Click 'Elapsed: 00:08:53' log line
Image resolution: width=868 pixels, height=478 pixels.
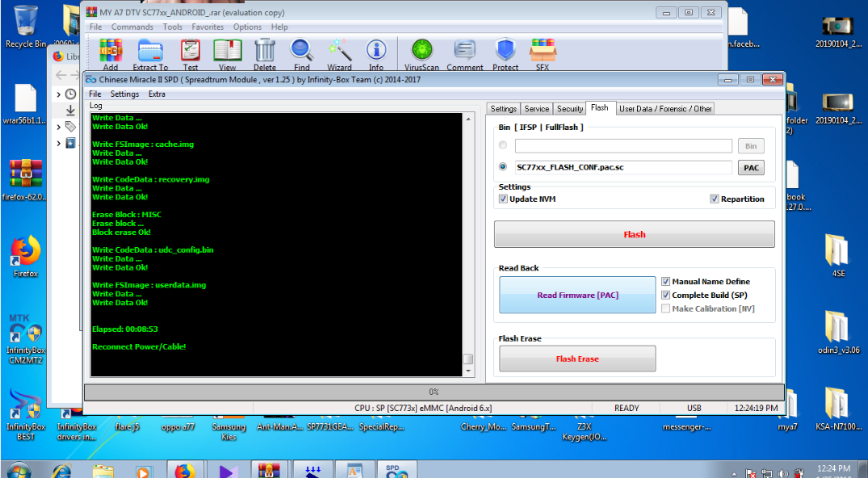tap(125, 329)
